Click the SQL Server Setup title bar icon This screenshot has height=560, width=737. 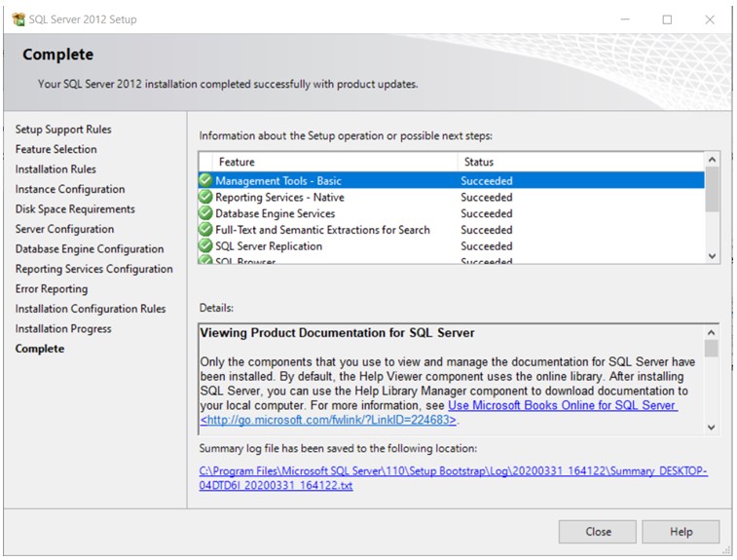tap(18, 19)
